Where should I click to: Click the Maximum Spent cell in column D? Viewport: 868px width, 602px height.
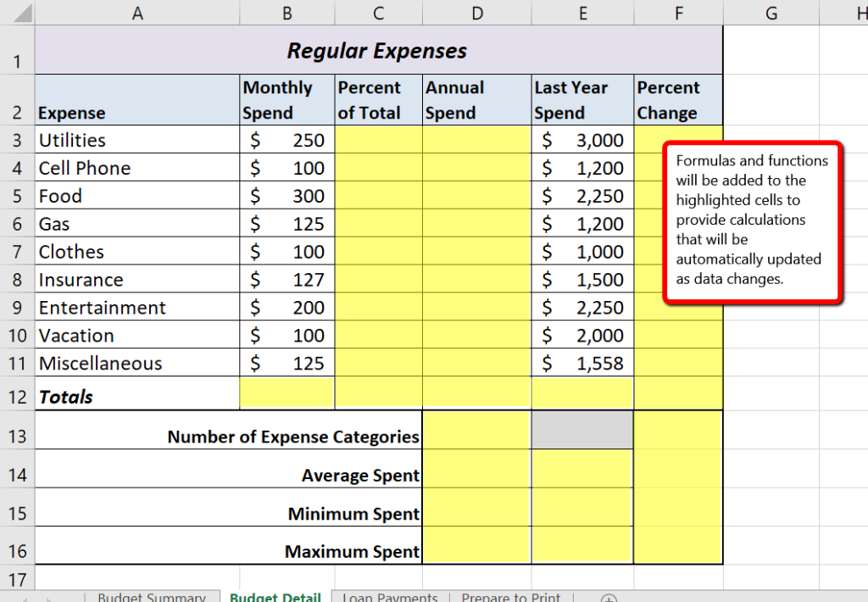[476, 548]
